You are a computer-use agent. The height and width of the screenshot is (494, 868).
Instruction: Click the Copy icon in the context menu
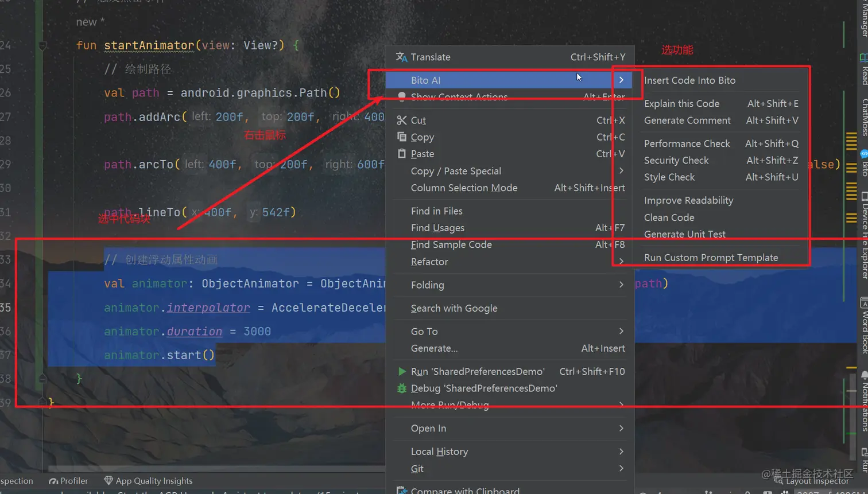pyautogui.click(x=401, y=137)
